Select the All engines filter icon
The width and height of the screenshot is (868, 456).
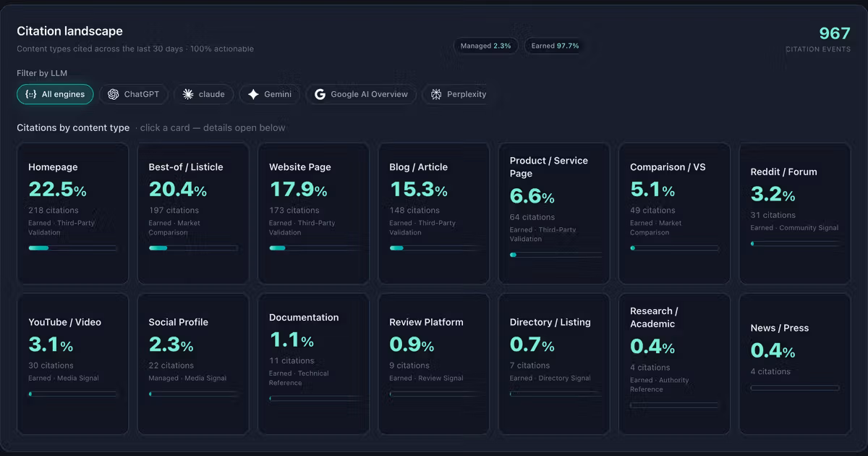(x=30, y=94)
